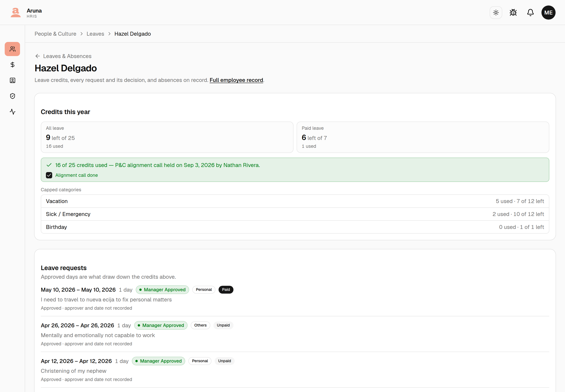This screenshot has width=565, height=392.
Task: Open the Full employee record link
Action: [x=236, y=80]
